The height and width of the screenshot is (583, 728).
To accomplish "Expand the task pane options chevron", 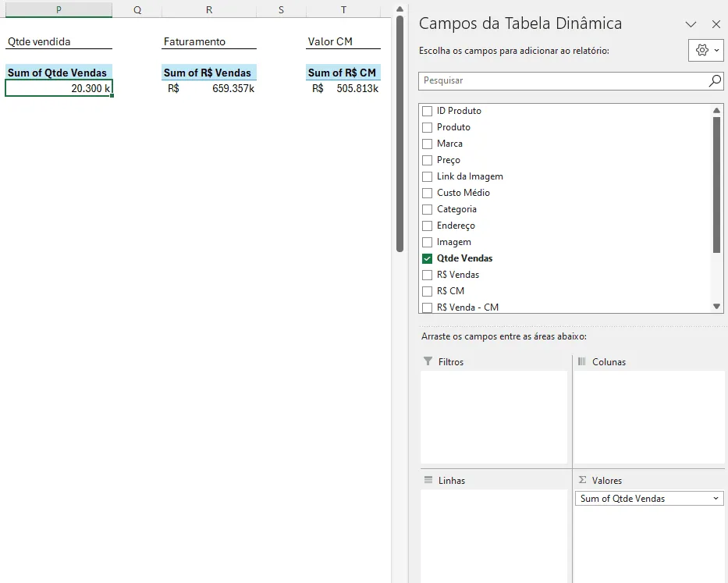I will [x=691, y=24].
